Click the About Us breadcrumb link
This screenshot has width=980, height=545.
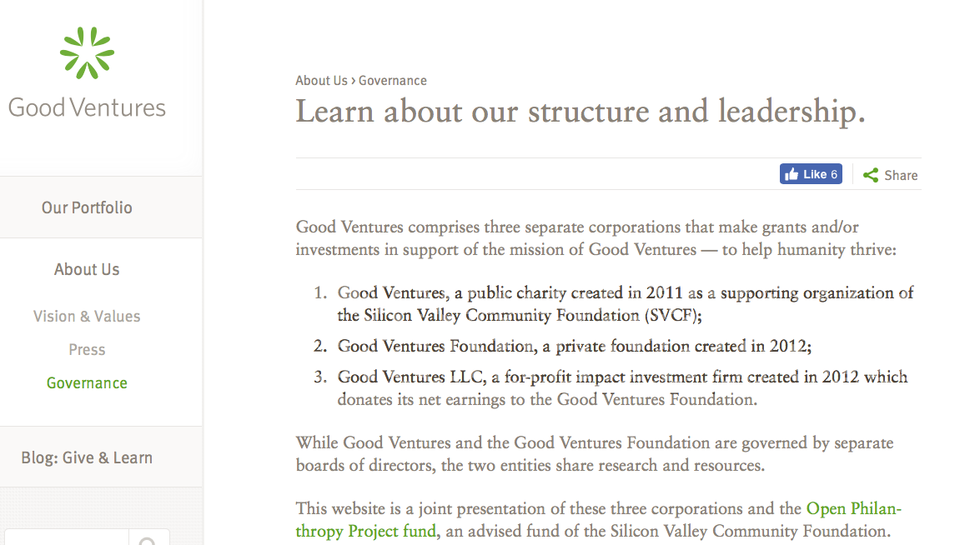click(321, 81)
